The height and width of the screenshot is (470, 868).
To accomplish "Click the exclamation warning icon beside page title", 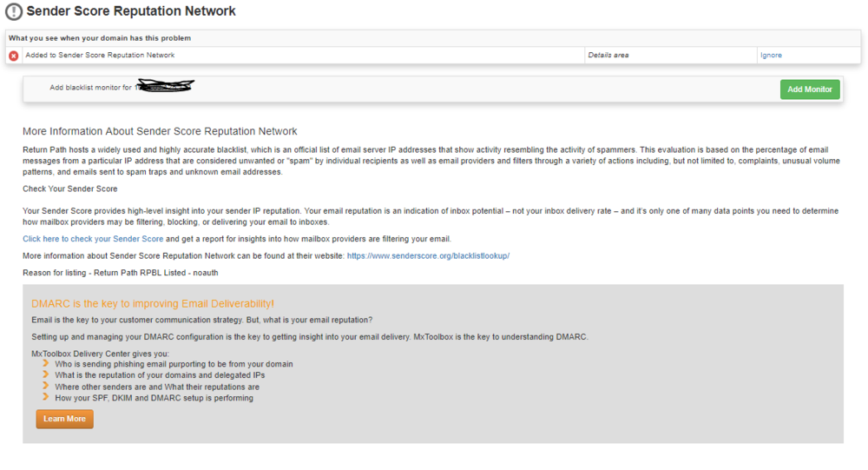I will tap(14, 12).
